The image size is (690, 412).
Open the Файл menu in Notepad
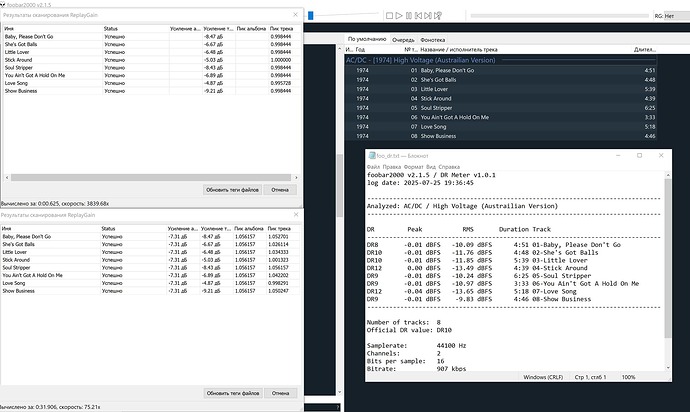[373, 167]
